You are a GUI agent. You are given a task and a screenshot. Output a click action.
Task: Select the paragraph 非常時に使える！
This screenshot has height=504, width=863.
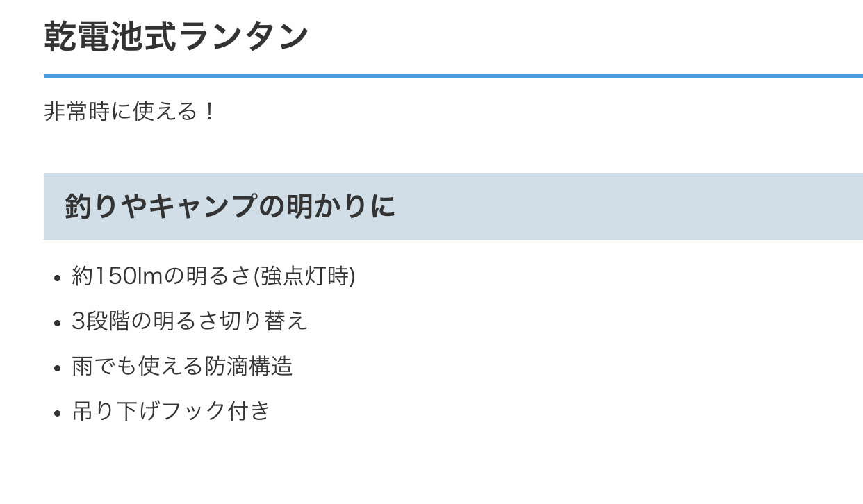pyautogui.click(x=131, y=112)
